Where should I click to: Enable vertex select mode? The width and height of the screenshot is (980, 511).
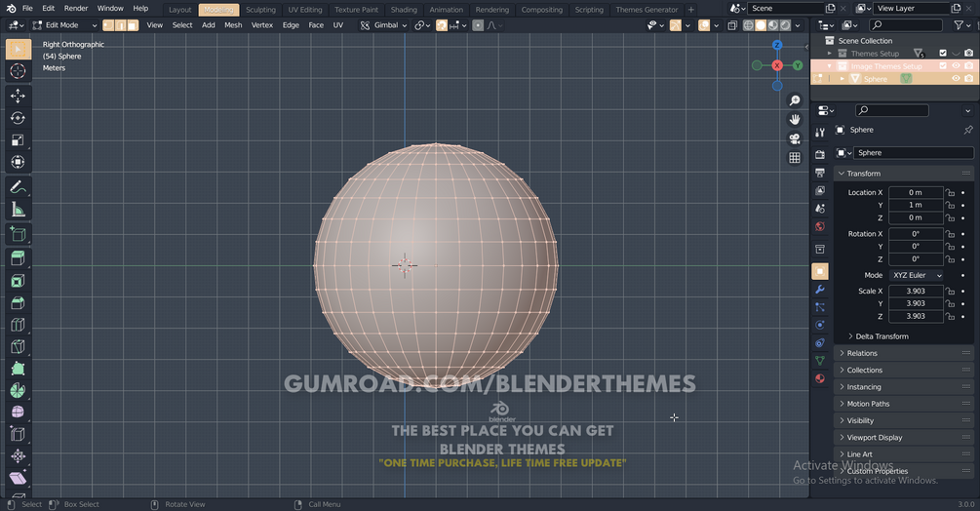point(108,25)
